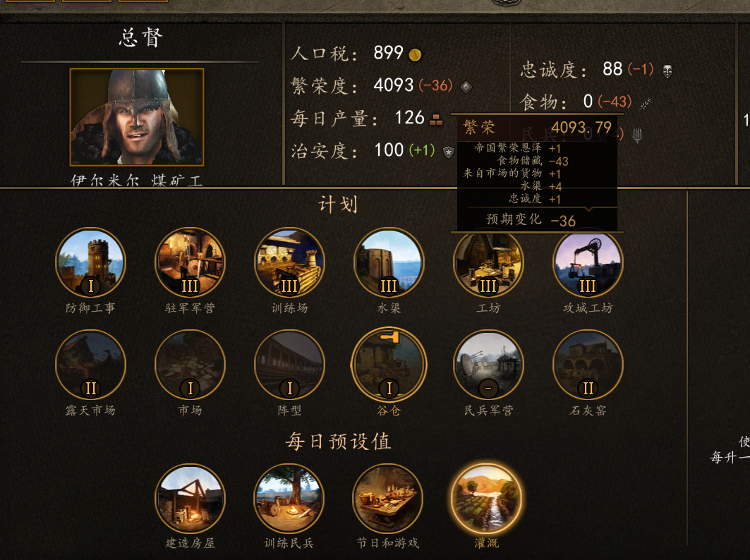This screenshot has height=560, width=750.
Task: Click the gold coin icon beside 人口税
Action: 415,55
